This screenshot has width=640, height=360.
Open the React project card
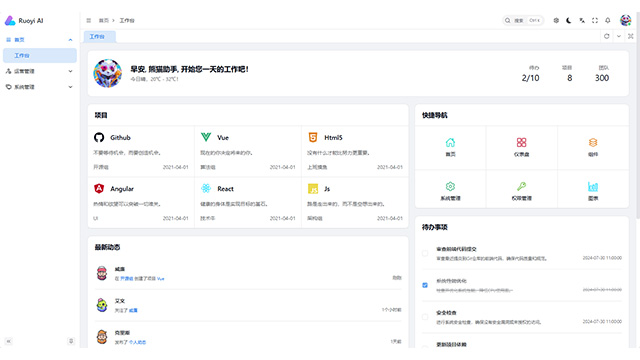(248, 202)
